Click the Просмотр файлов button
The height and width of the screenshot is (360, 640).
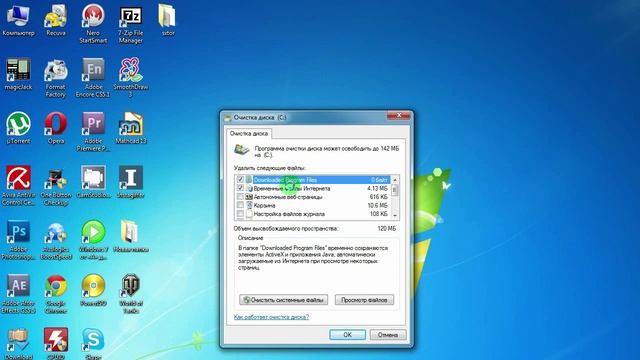coord(364,300)
